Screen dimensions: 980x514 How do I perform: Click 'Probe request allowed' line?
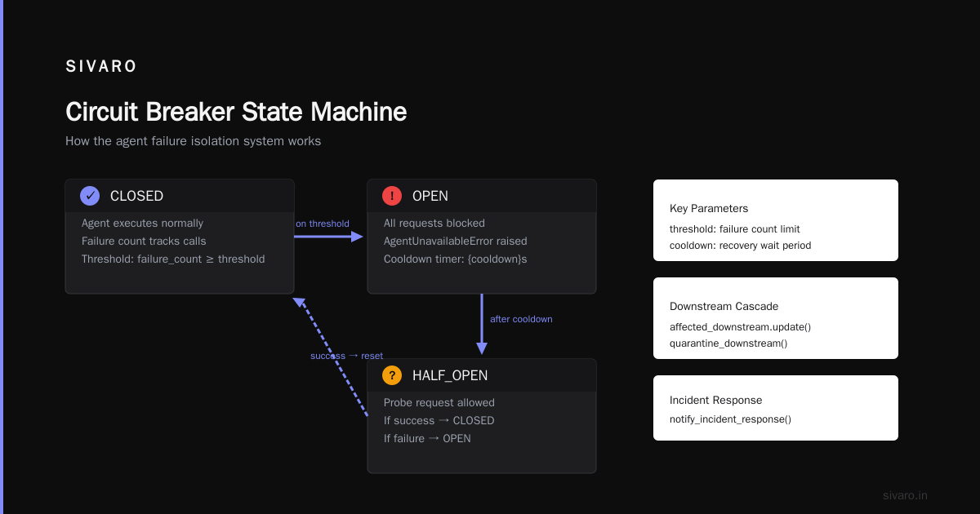[439, 402]
